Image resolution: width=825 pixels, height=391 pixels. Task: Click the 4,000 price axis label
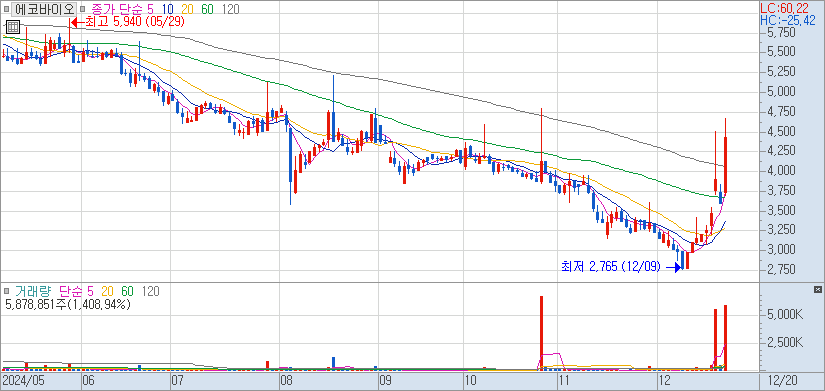coord(781,171)
